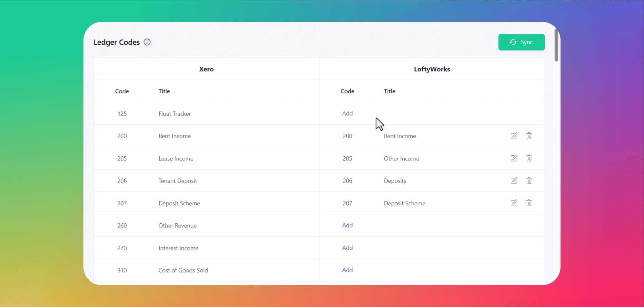Add a code for Cost of Goods Sold
The image size is (644, 307).
[x=347, y=270]
